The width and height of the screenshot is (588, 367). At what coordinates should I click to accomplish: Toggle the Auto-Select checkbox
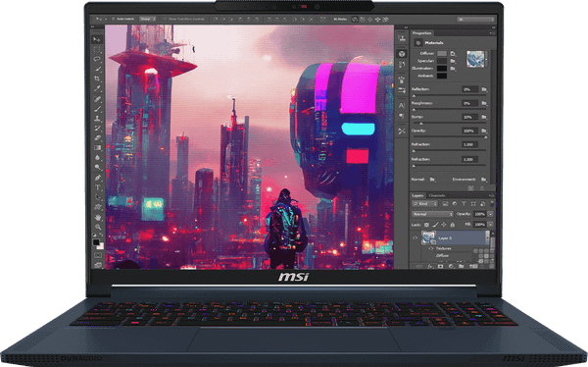tap(114, 19)
